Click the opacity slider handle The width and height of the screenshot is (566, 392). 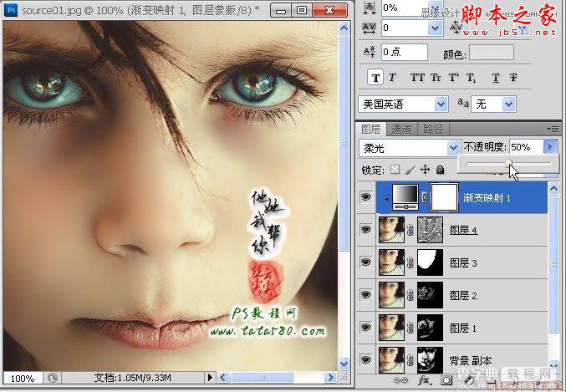tap(509, 163)
